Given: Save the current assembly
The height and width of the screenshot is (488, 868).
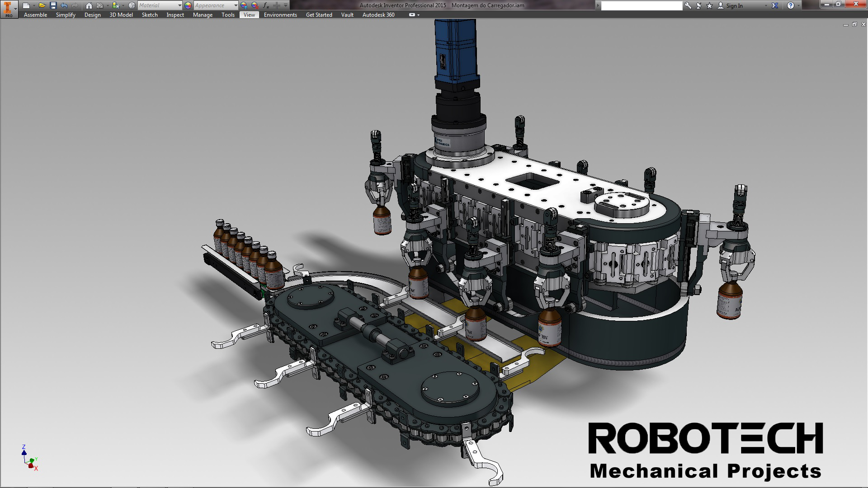Looking at the screenshot, I should (53, 5).
